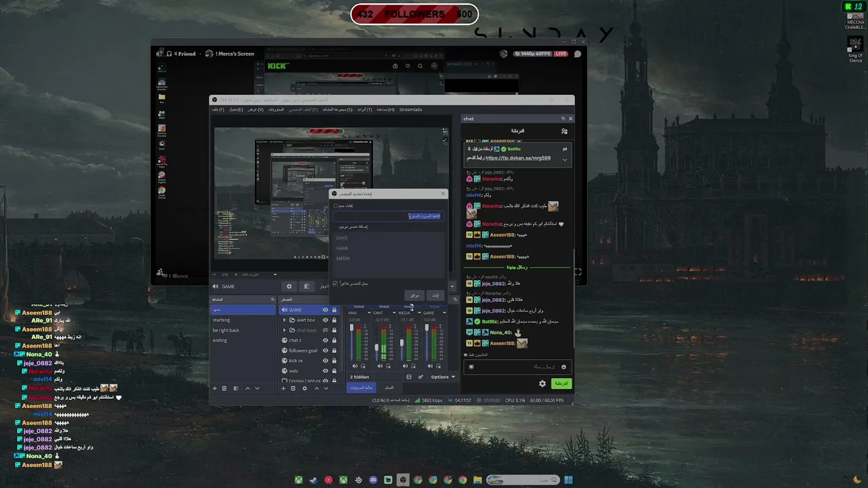The height and width of the screenshot is (488, 868).
Task: Move source up in the list
Action: [x=316, y=388]
